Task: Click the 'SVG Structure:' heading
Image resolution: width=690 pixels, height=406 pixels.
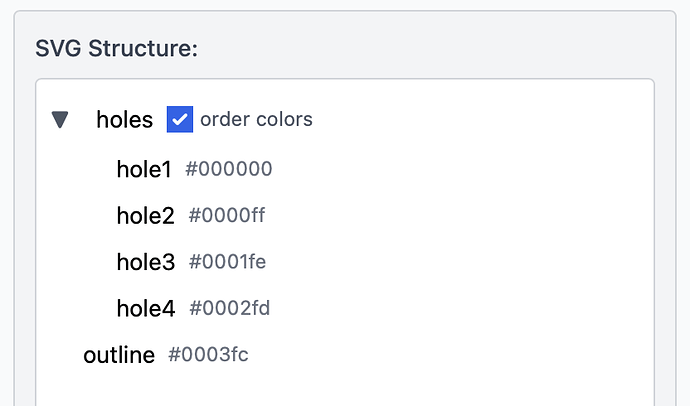Action: click(x=116, y=48)
